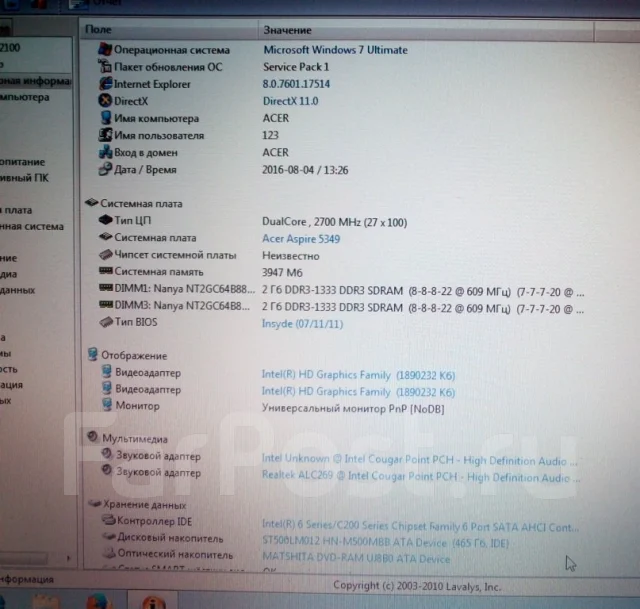Open the Microsoft Windows 7 Ultimate link
This screenshot has height=609, width=640.
pyautogui.click(x=335, y=50)
